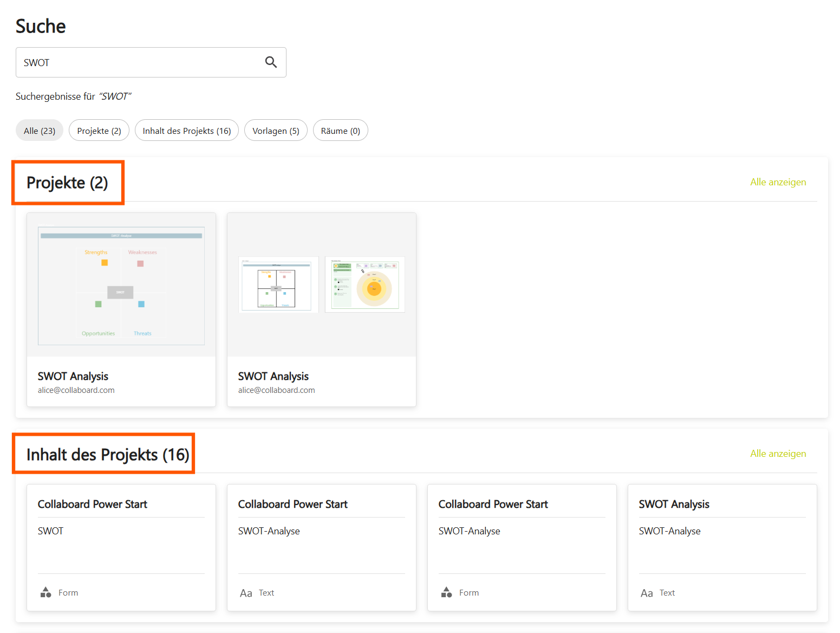Show only Vorlagen (5) results
This screenshot has width=840, height=633.
pos(276,131)
